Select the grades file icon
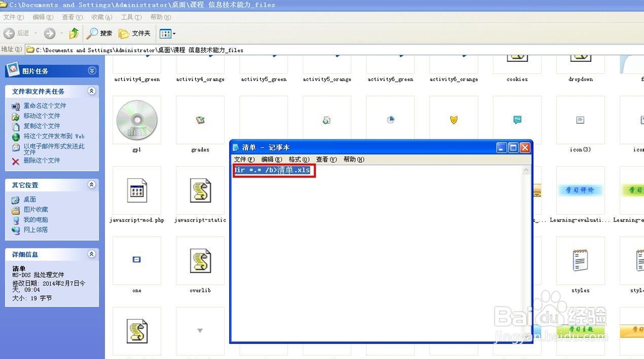 [200, 120]
